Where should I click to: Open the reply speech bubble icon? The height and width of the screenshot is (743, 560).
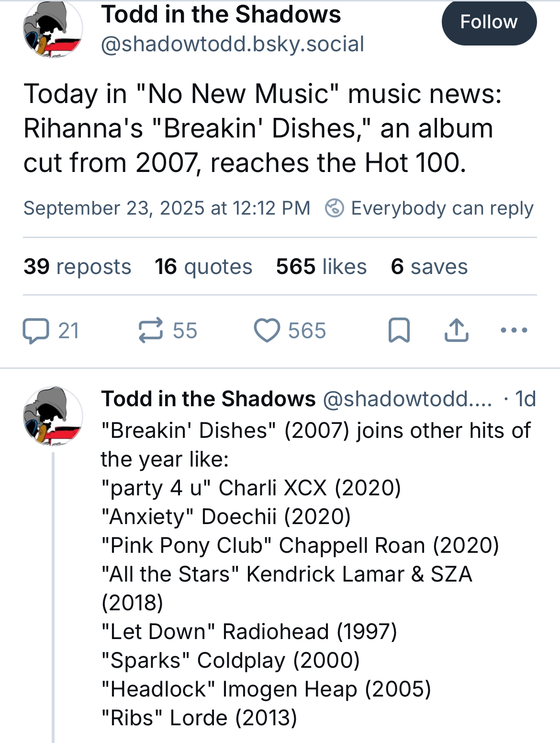coord(36,331)
